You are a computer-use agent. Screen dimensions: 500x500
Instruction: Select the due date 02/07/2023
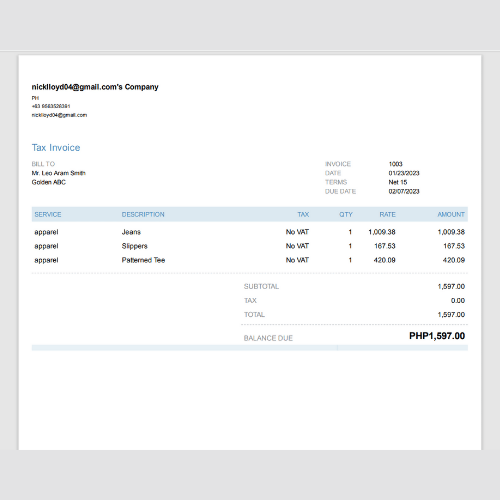tap(404, 191)
